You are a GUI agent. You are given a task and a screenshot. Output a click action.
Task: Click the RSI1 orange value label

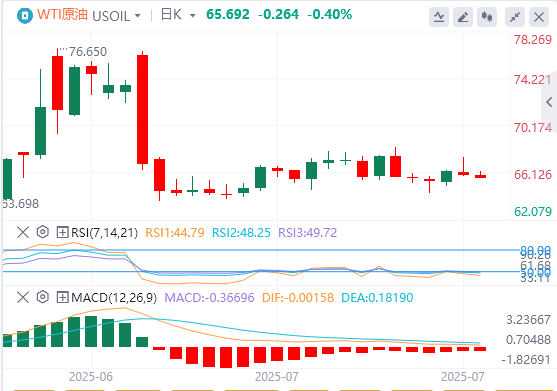click(175, 233)
